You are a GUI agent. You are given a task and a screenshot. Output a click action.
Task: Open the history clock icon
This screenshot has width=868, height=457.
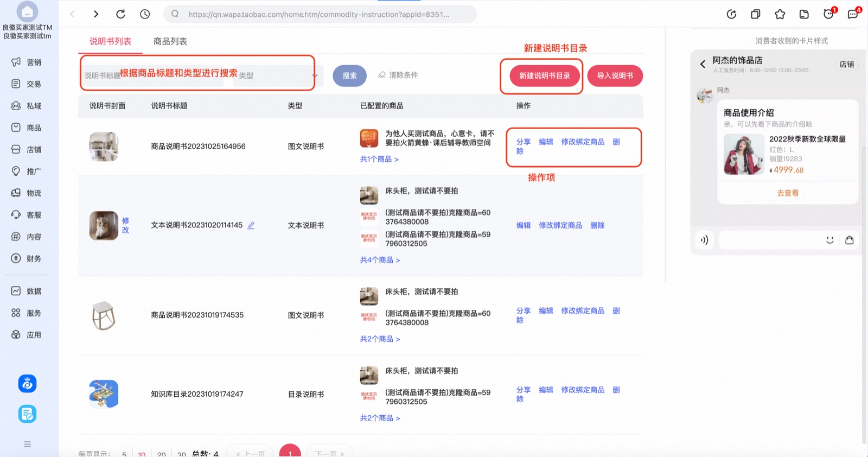coord(145,14)
